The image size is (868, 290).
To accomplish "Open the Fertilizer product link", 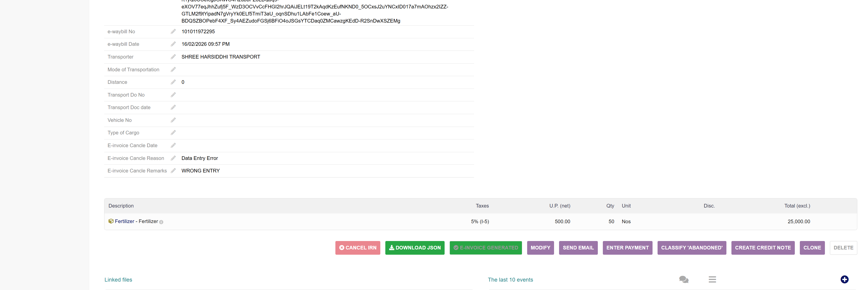I will (x=124, y=221).
